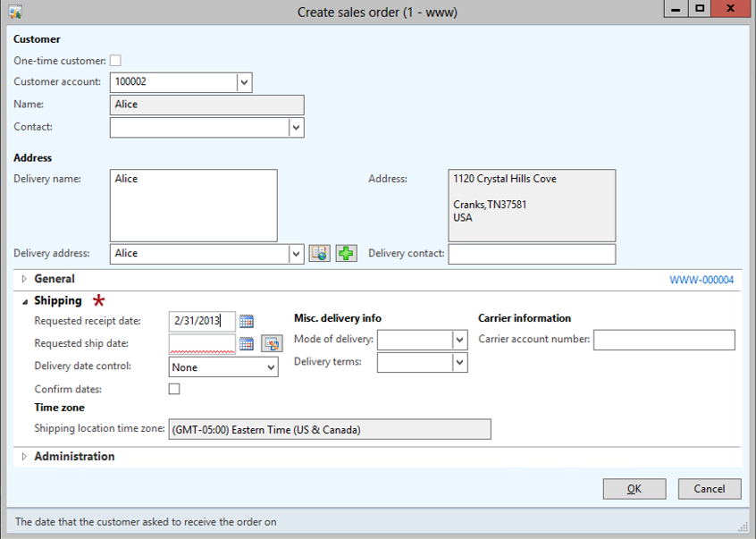Enable the Confirm dates checkbox
Image resolution: width=756 pixels, height=539 pixels.
(174, 389)
